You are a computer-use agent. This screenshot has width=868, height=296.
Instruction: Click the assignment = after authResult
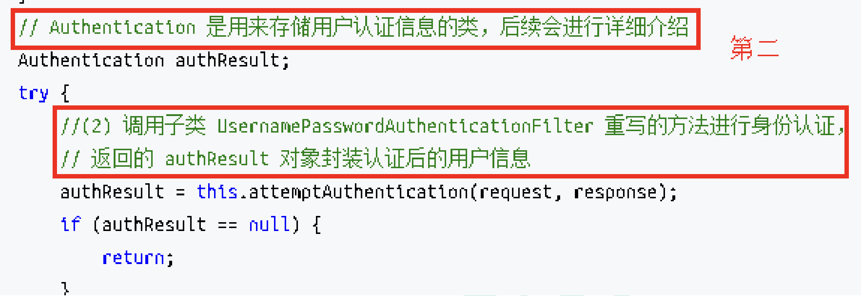[x=180, y=192]
